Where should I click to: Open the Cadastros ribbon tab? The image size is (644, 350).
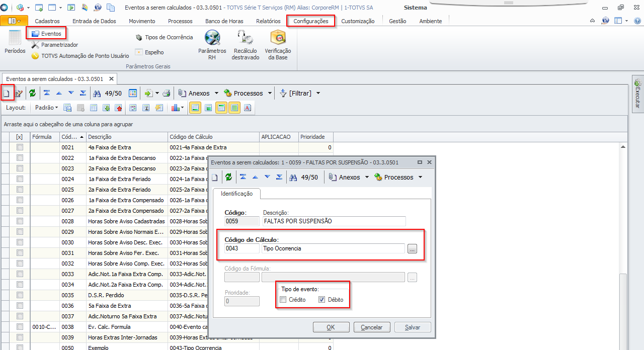coord(47,21)
